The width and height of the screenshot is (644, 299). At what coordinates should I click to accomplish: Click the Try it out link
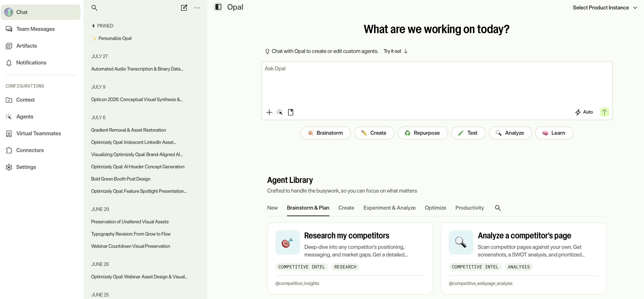point(396,51)
